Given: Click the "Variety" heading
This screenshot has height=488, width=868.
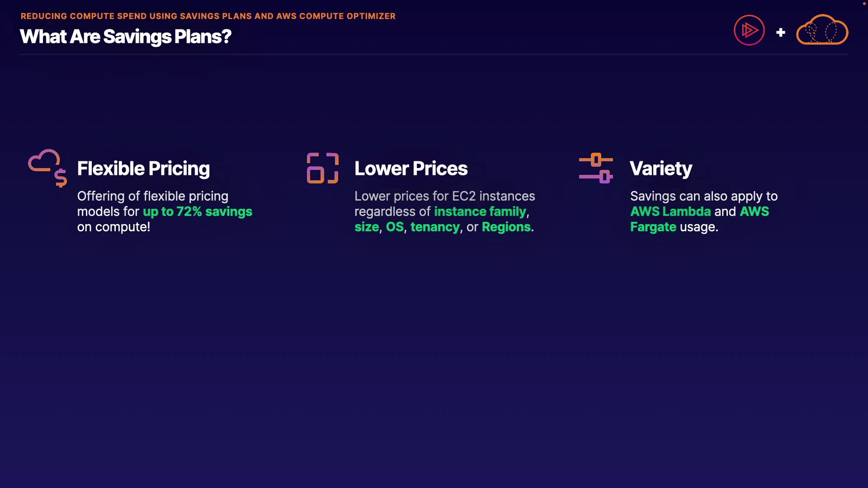Looking at the screenshot, I should click(661, 169).
